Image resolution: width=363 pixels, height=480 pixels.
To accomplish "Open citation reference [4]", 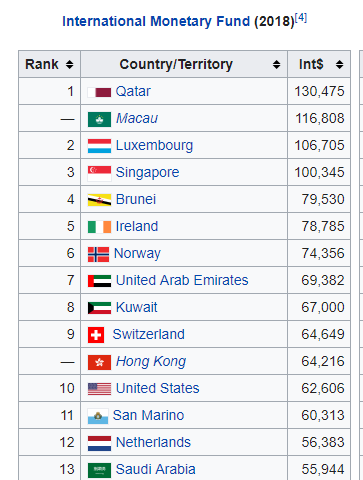I will tap(301, 17).
